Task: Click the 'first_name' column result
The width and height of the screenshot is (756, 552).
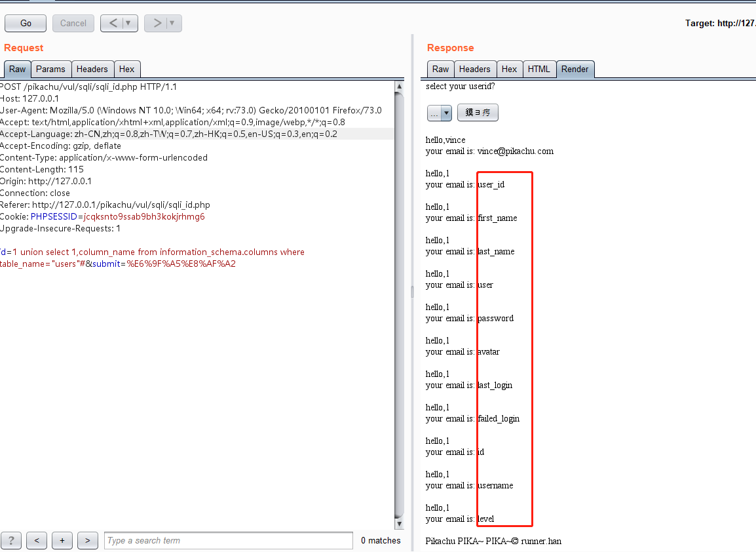Action: 497,218
